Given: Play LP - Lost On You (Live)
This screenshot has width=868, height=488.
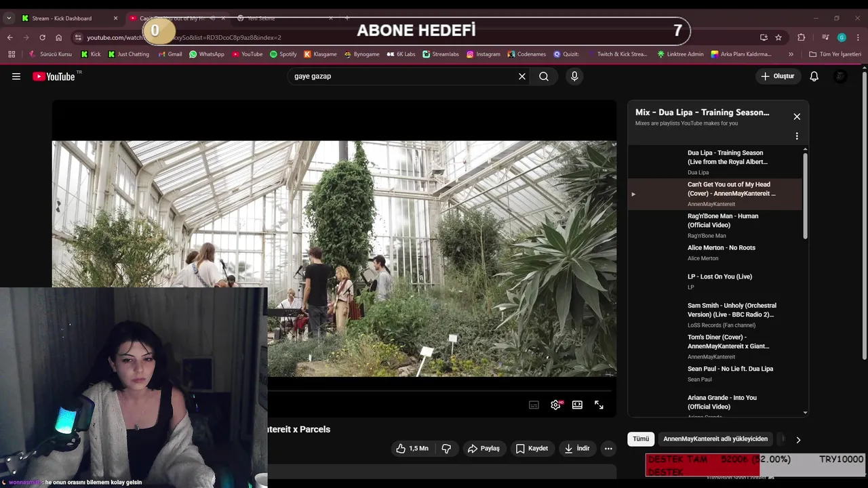Looking at the screenshot, I should click(715, 281).
